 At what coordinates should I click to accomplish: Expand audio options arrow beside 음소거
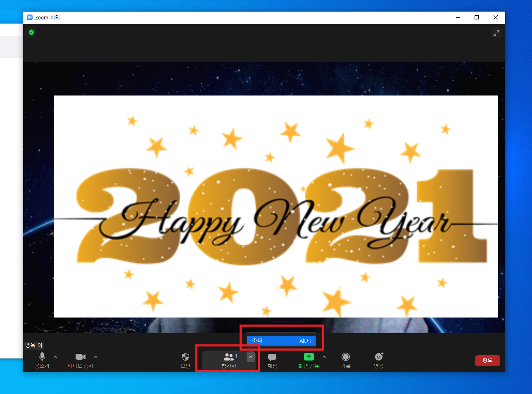55,357
